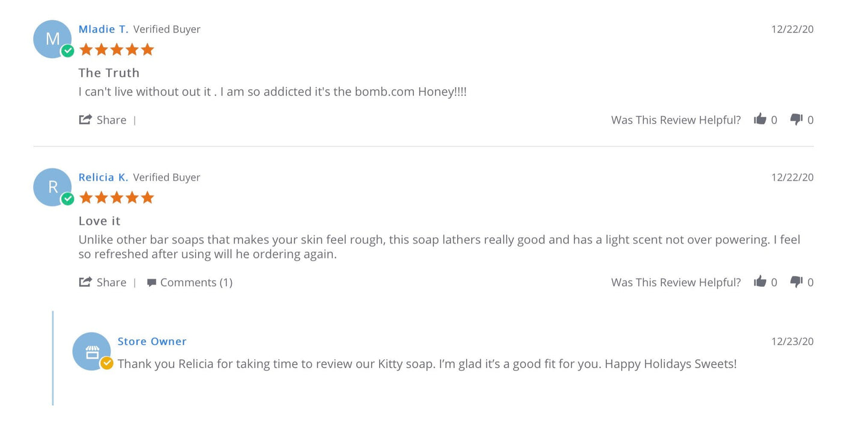Click the comments speech bubble icon
Viewport: 868px width, 431px height.
coord(151,283)
